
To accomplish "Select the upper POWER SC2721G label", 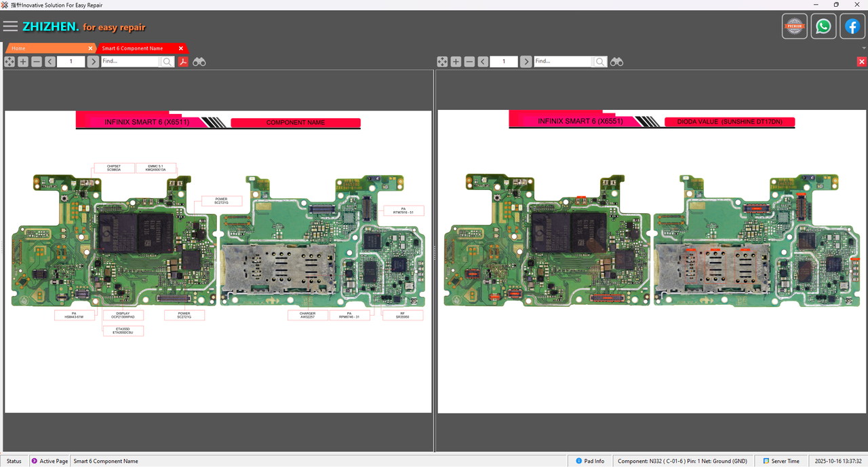I will (221, 201).
